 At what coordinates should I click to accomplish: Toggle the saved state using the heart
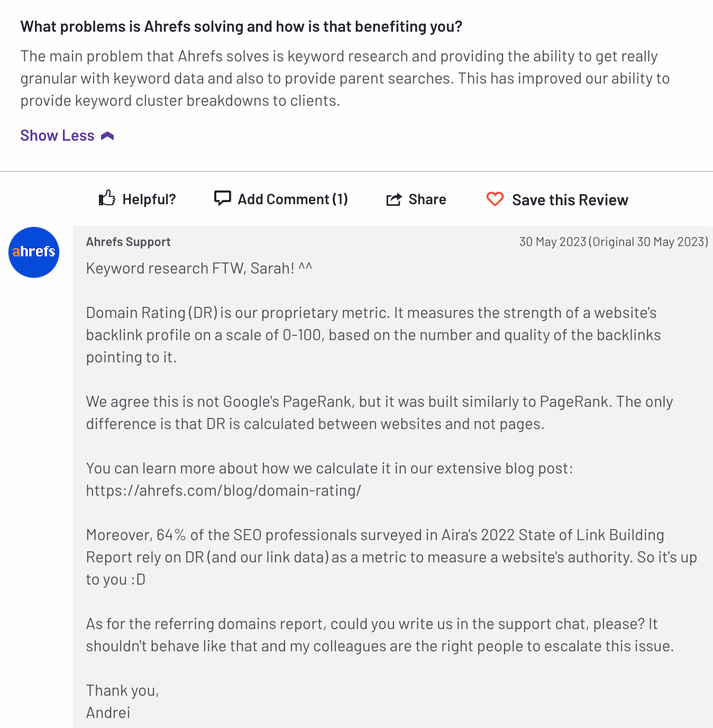pyautogui.click(x=495, y=199)
